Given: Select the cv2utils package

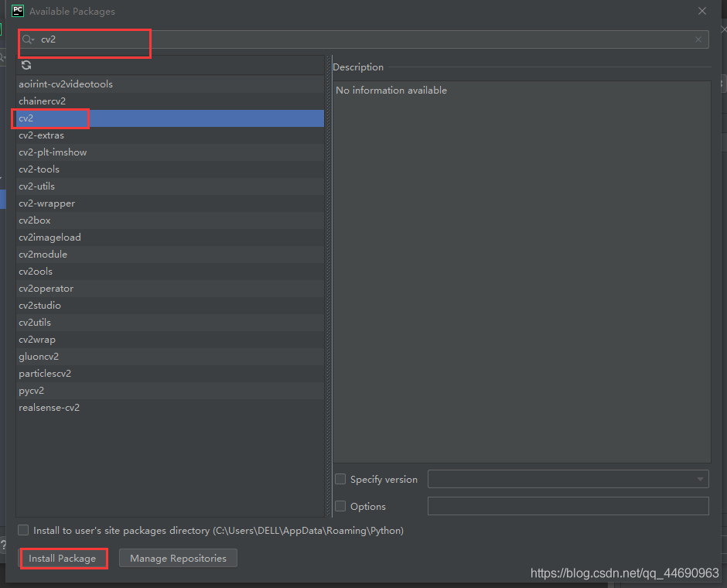Looking at the screenshot, I should pos(170,323).
